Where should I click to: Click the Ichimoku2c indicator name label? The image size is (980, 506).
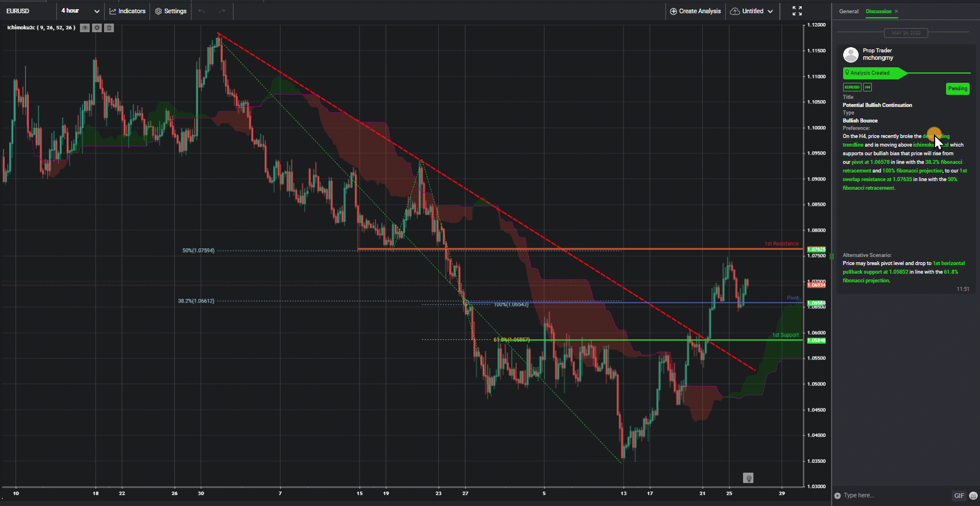tap(41, 28)
